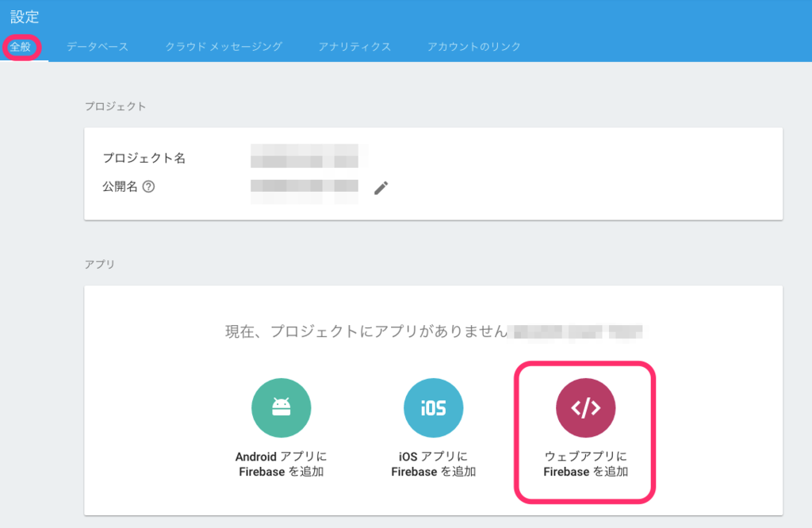
Task: Show help for 公開名 question mark
Action: (x=148, y=187)
